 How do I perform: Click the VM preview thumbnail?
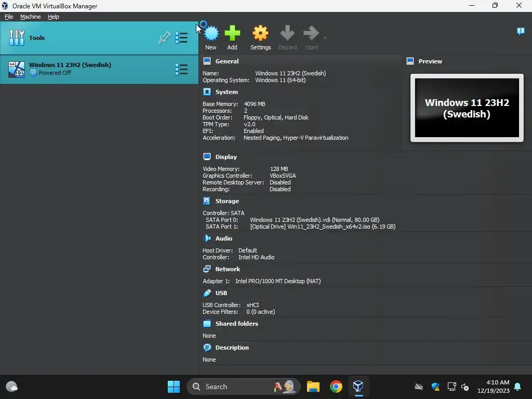click(467, 108)
